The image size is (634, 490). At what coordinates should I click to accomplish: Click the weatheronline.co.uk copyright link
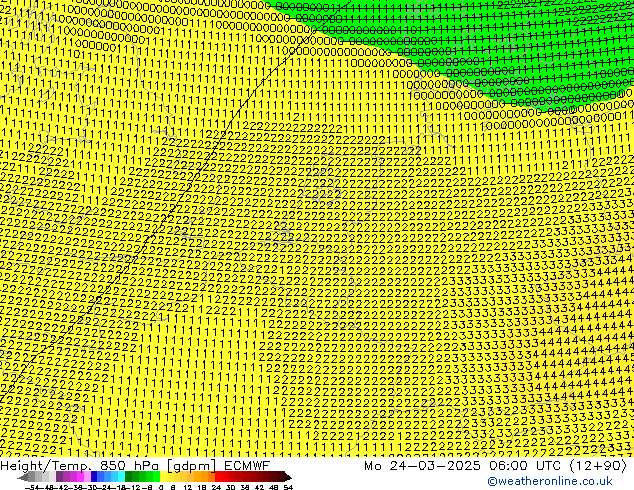pyautogui.click(x=550, y=481)
